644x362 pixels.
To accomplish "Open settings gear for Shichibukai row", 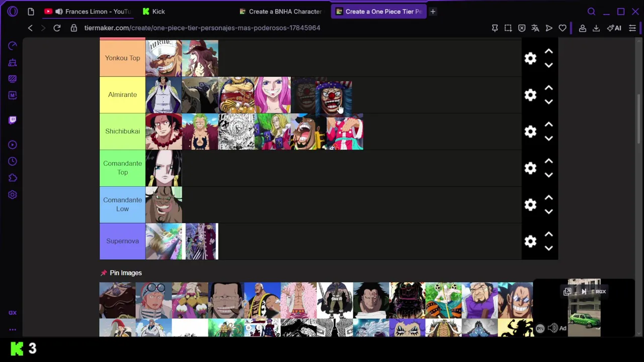I will click(x=530, y=131).
